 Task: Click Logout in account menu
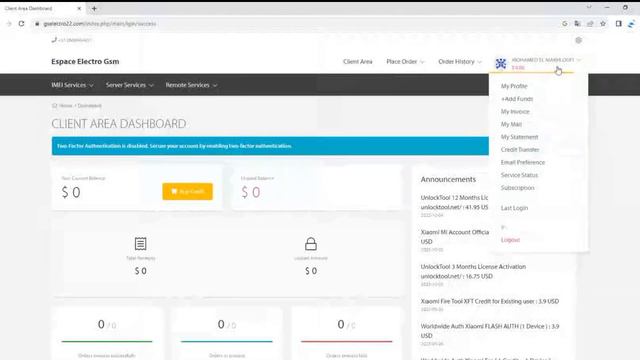[x=510, y=240]
